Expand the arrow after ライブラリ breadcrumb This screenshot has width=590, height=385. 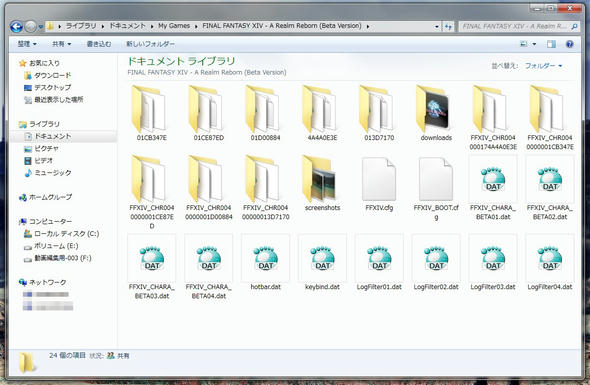pos(103,26)
